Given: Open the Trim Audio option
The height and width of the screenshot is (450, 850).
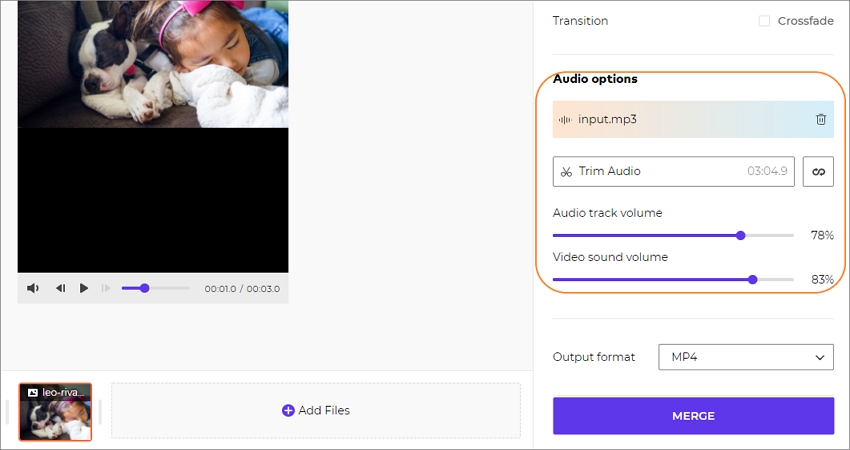Looking at the screenshot, I should pos(674,172).
